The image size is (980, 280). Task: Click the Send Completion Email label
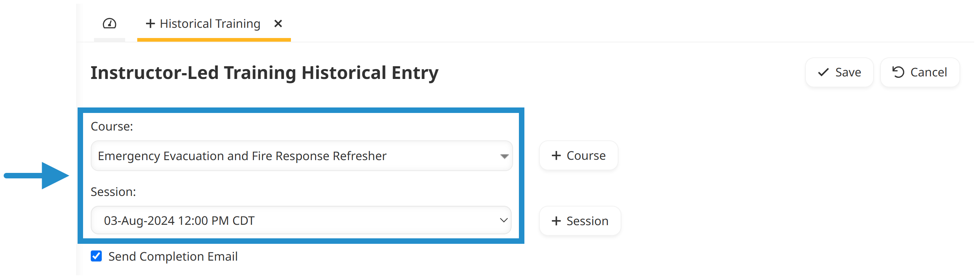coord(173,257)
